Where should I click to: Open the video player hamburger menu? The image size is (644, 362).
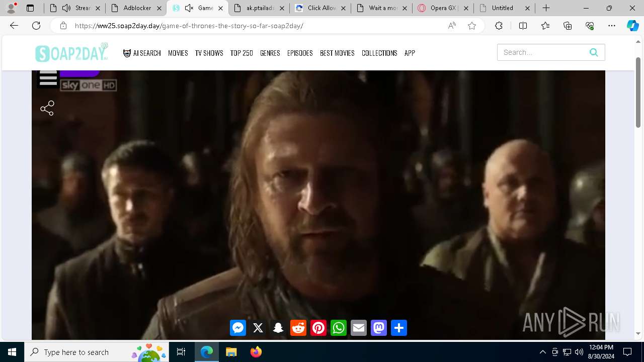(48, 79)
